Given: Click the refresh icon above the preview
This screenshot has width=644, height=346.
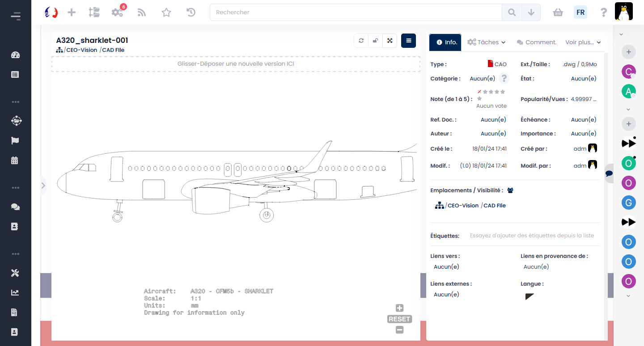Looking at the screenshot, I should point(361,41).
